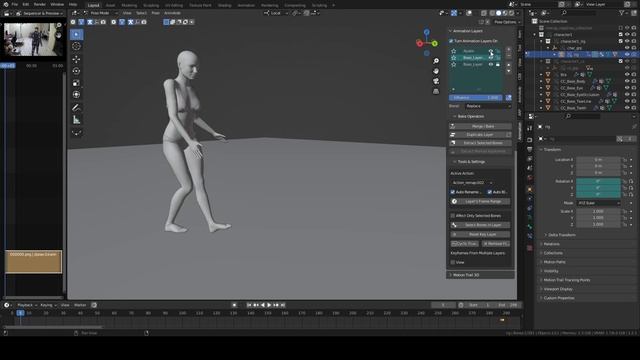Jump to the first frame in timeline
Screen dimensions: 640x360
249,305
